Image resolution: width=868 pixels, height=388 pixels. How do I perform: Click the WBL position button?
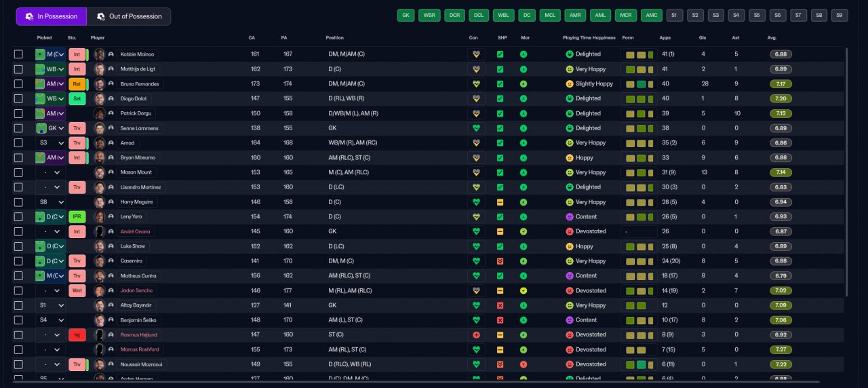[x=503, y=15]
